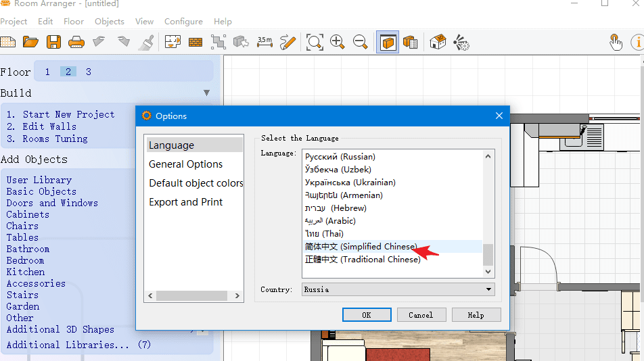Viewport: 644px width, 361px height.
Task: Click the Zoom Out magnifier icon
Action: point(360,42)
